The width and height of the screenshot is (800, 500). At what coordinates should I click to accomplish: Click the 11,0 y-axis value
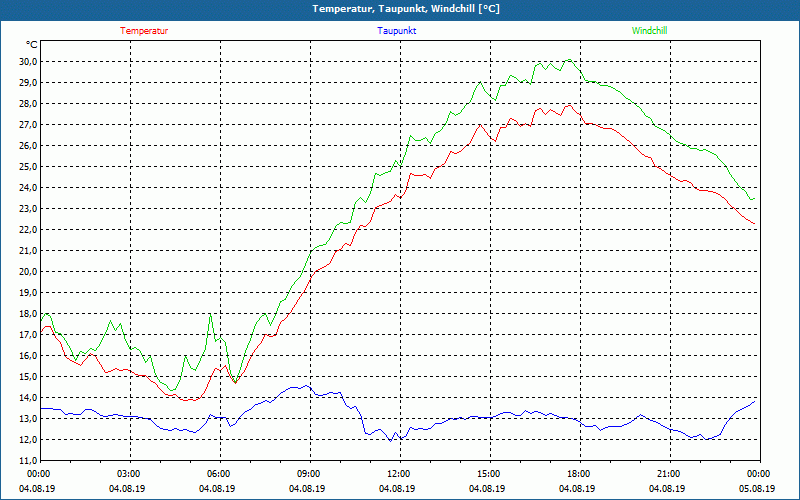tap(29, 461)
